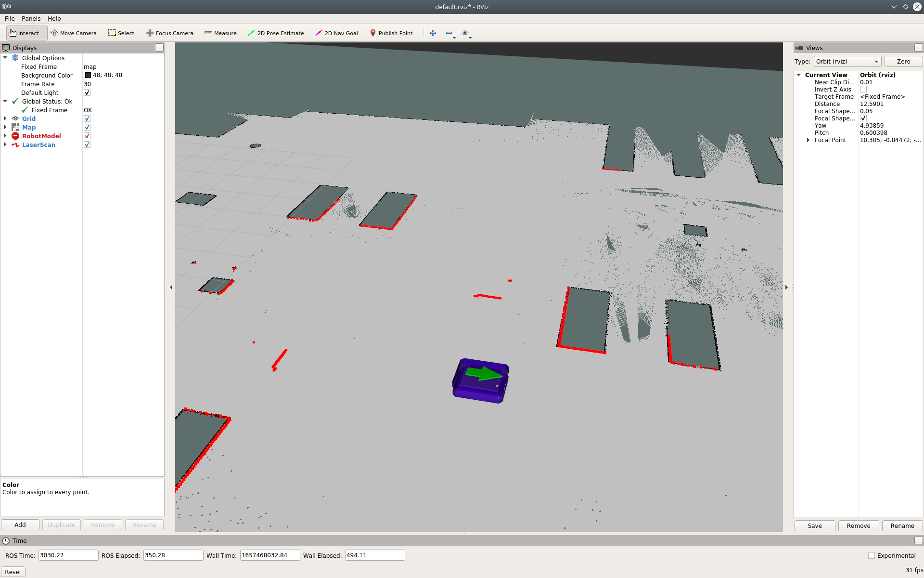This screenshot has height=578, width=924.
Task: Click the Background Color swatch
Action: (88, 75)
